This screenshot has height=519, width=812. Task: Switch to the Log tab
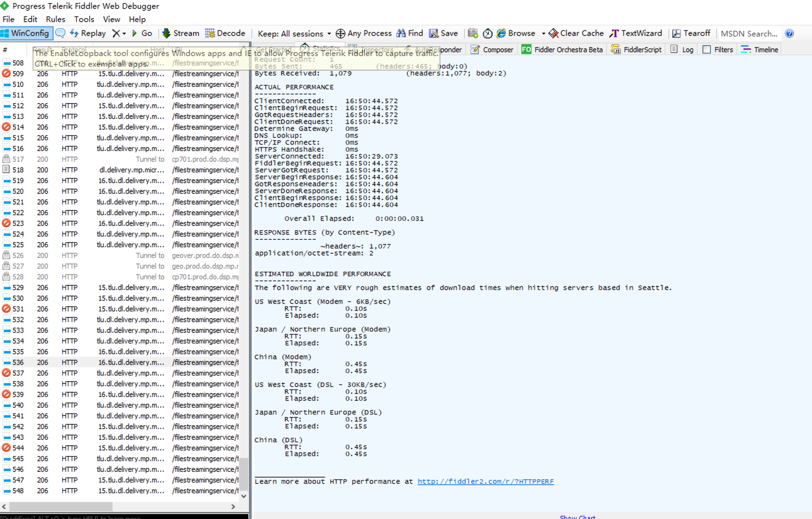point(682,50)
